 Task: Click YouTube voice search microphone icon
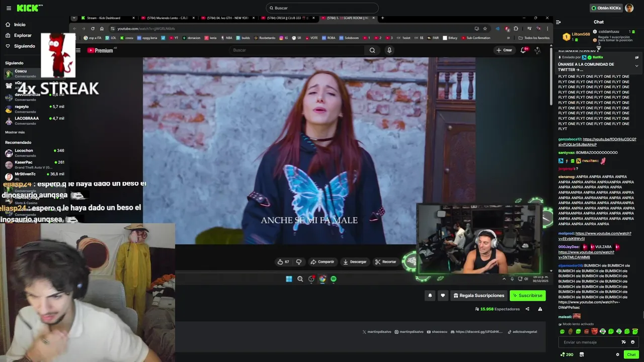389,50
